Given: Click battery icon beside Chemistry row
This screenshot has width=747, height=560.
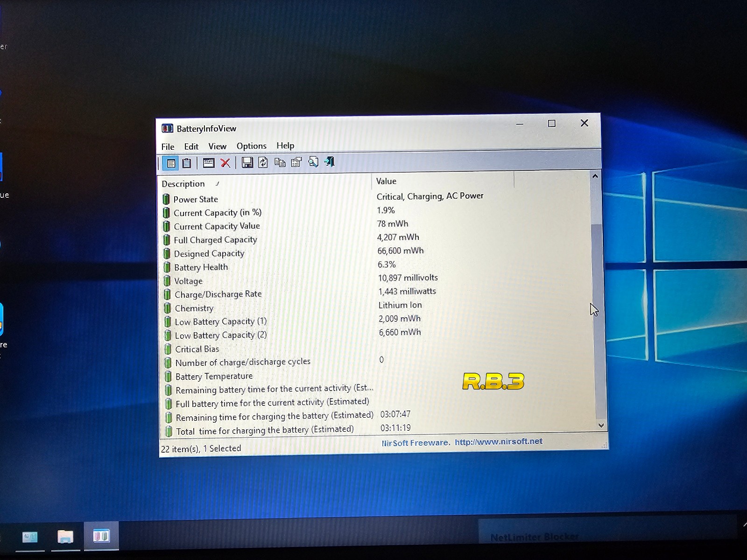Looking at the screenshot, I should coord(167,308).
